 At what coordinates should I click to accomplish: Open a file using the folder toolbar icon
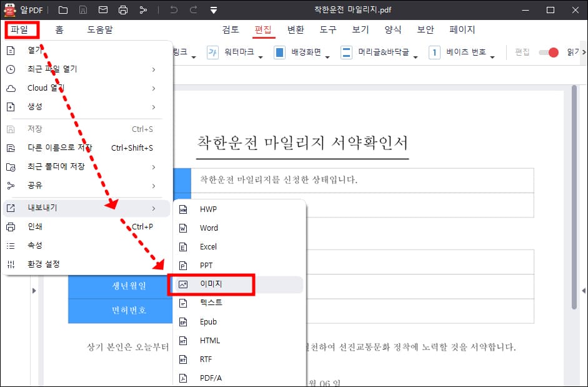(x=62, y=10)
